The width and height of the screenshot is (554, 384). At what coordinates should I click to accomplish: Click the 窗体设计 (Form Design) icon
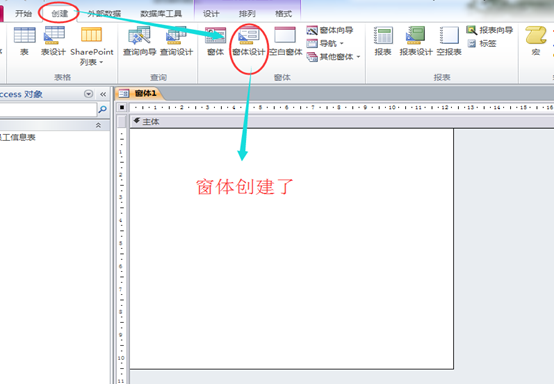coord(249,41)
